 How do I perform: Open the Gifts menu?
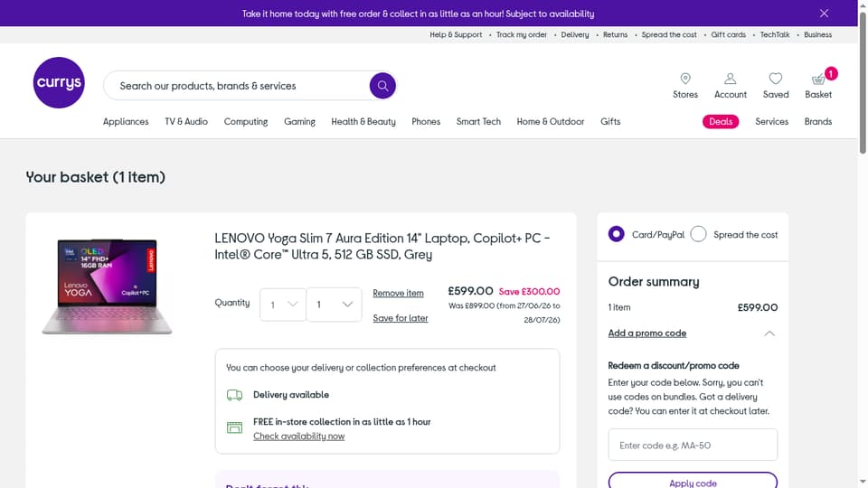click(x=610, y=122)
